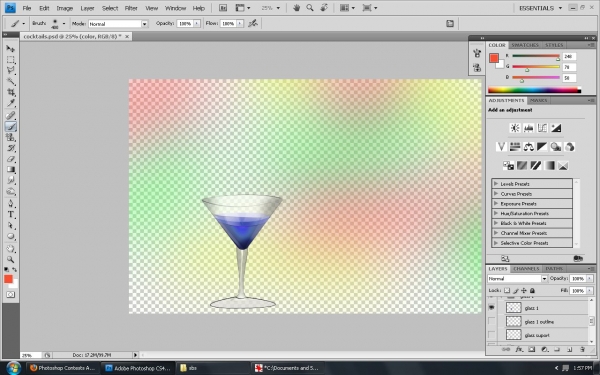
Task: Select the Lasso tool
Action: point(10,70)
